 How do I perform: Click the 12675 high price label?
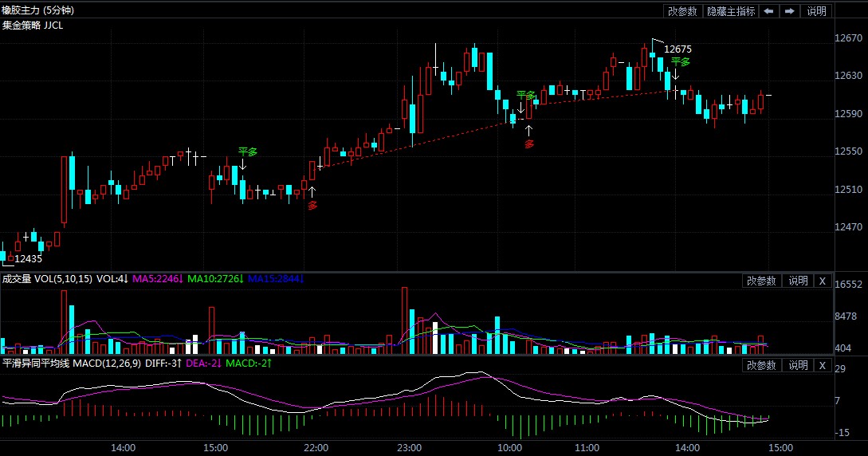pos(678,49)
